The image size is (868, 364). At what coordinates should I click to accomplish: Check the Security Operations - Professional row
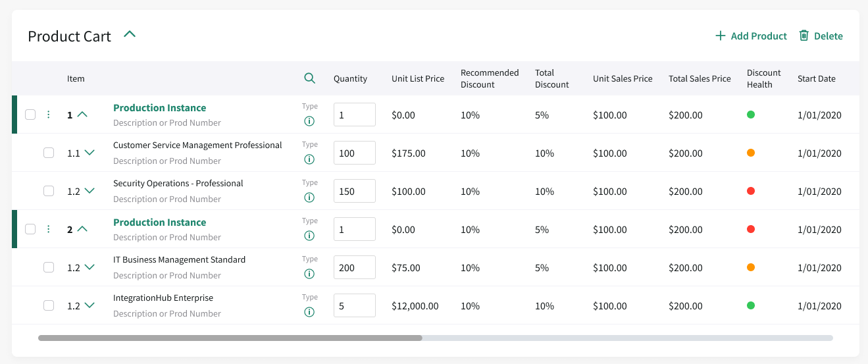click(49, 191)
